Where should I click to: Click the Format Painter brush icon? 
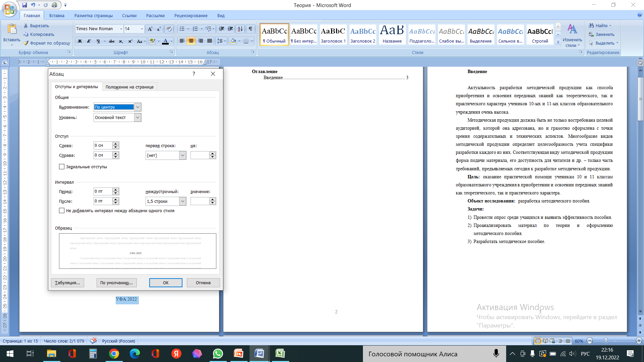click(x=26, y=43)
